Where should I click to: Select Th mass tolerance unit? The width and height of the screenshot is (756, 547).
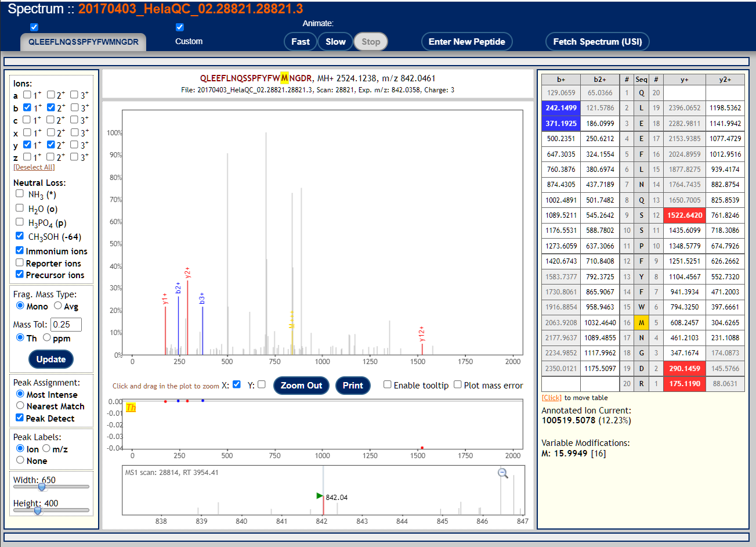[x=20, y=337]
